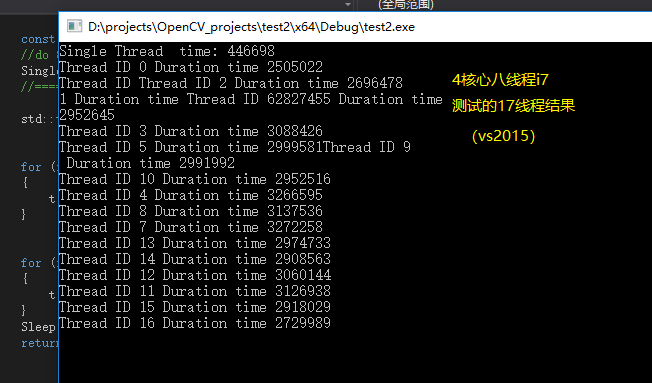Open the dropdown arrow left of 全局范围
Viewport: 652px width, 383px height.
pos(348,4)
